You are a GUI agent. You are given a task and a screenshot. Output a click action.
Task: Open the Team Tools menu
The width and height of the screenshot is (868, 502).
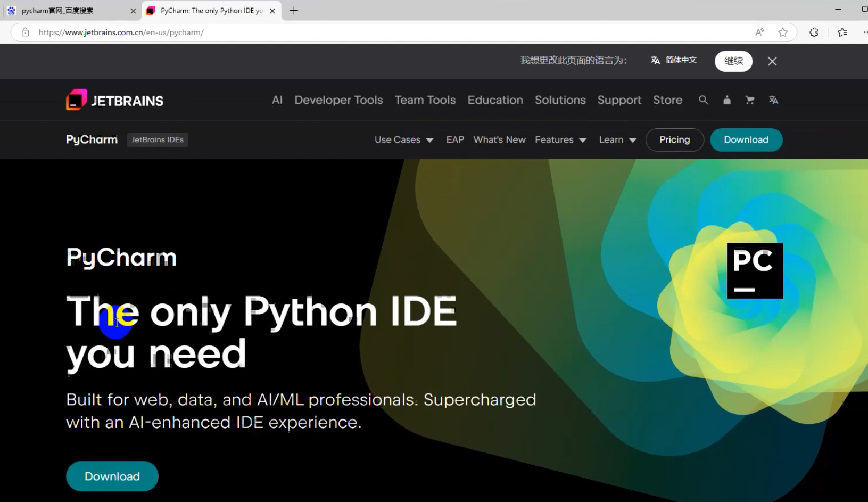[425, 100]
